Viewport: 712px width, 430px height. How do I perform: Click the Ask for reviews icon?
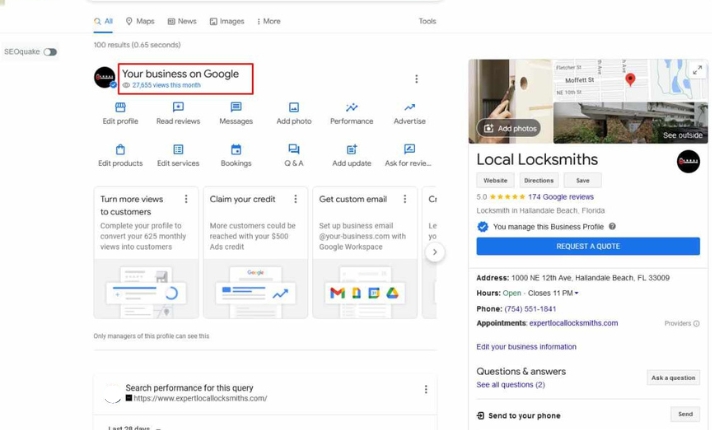[x=409, y=149]
